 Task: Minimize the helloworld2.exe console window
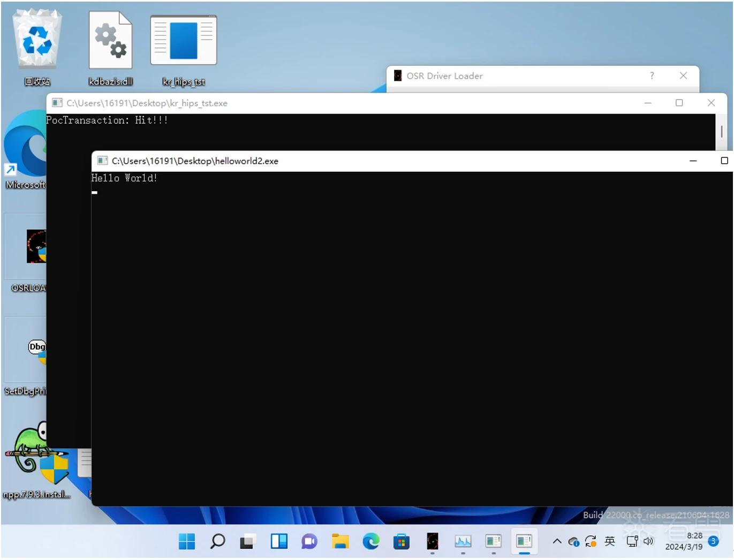[x=693, y=161]
